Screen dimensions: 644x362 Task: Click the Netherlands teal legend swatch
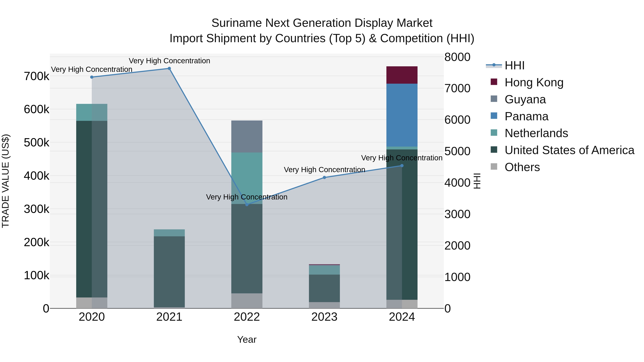point(494,133)
